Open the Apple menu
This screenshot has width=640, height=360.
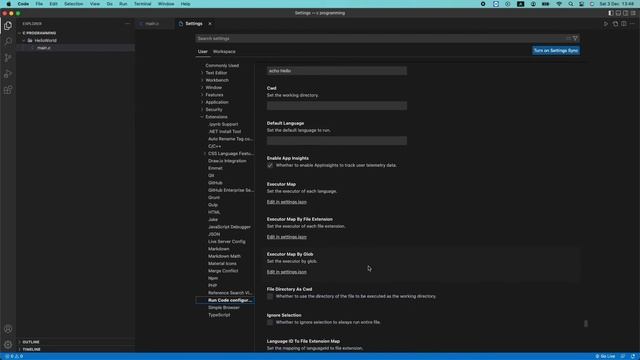(9, 4)
